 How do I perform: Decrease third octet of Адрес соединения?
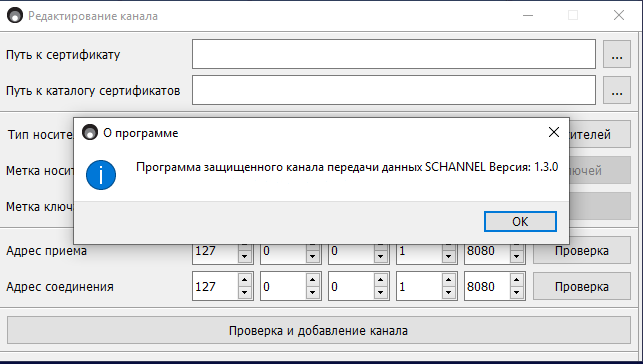click(381, 293)
